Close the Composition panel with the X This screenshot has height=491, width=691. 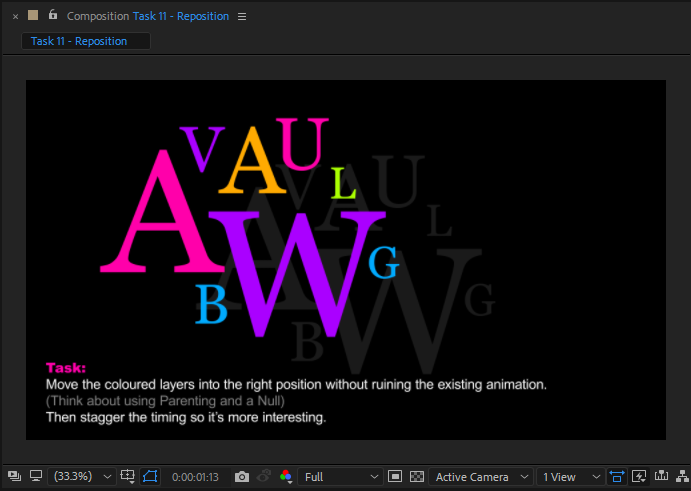coord(15,17)
